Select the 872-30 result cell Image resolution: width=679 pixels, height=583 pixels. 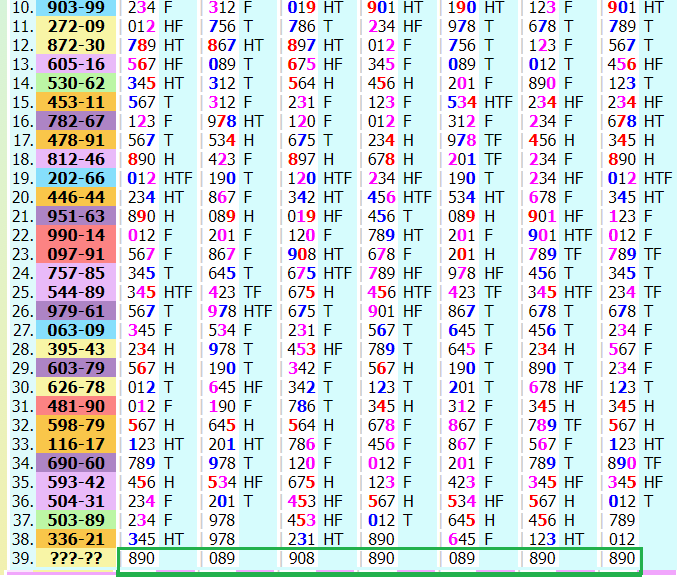pos(76,45)
